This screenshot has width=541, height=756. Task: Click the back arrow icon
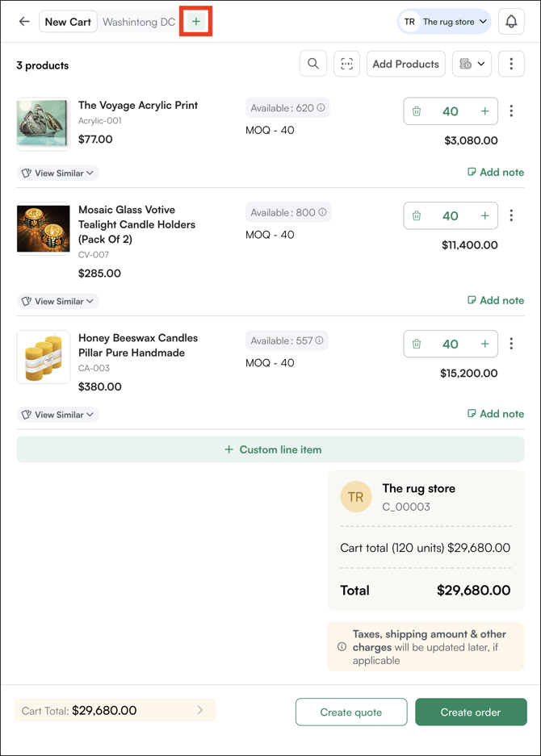(x=24, y=22)
